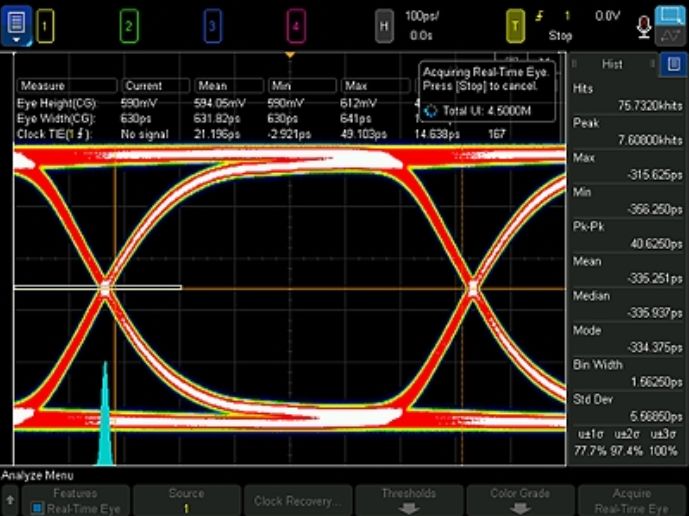Select green channel 2 badge
The height and width of the screenshot is (516, 690).
128,25
